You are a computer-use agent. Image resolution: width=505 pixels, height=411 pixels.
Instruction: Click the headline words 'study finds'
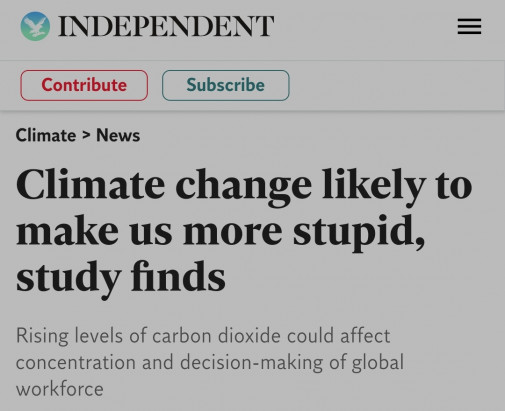(x=121, y=278)
